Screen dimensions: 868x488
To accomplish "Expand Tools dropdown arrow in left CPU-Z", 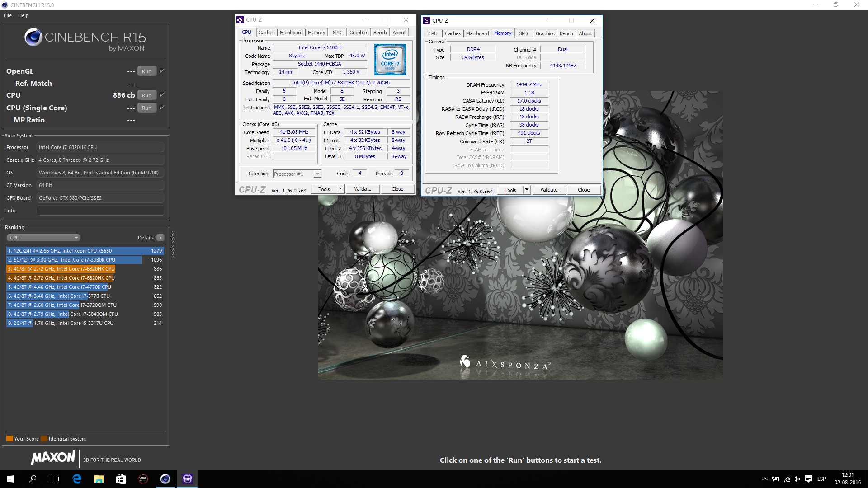I will click(x=340, y=189).
